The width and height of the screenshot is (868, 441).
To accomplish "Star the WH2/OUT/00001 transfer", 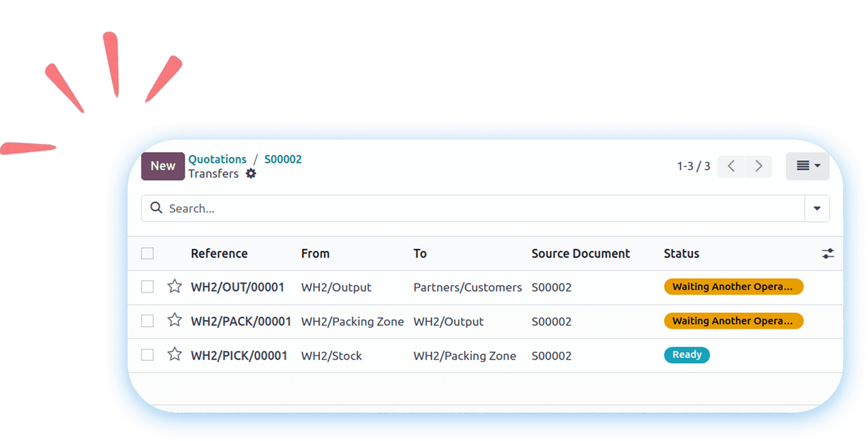I will [x=174, y=286].
